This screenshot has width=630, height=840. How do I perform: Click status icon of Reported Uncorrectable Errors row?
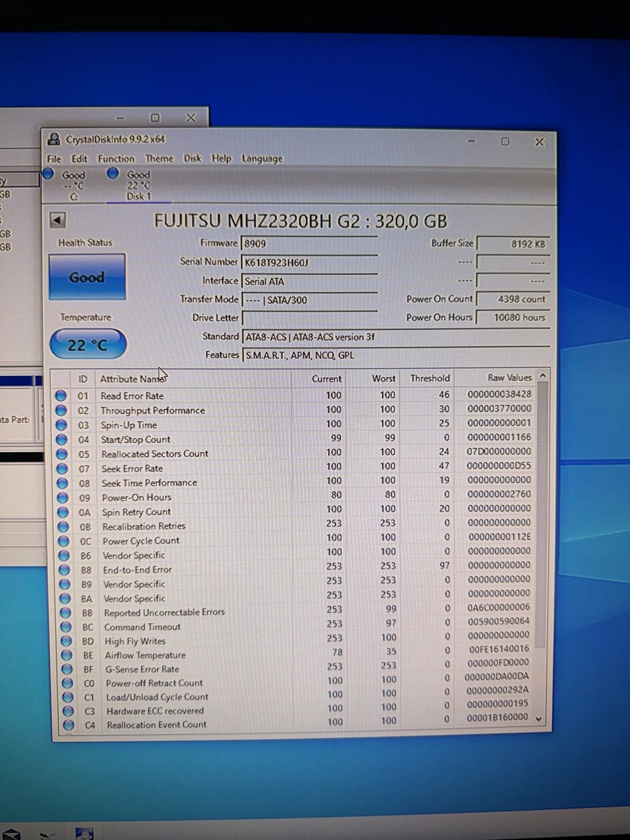pos(66,612)
